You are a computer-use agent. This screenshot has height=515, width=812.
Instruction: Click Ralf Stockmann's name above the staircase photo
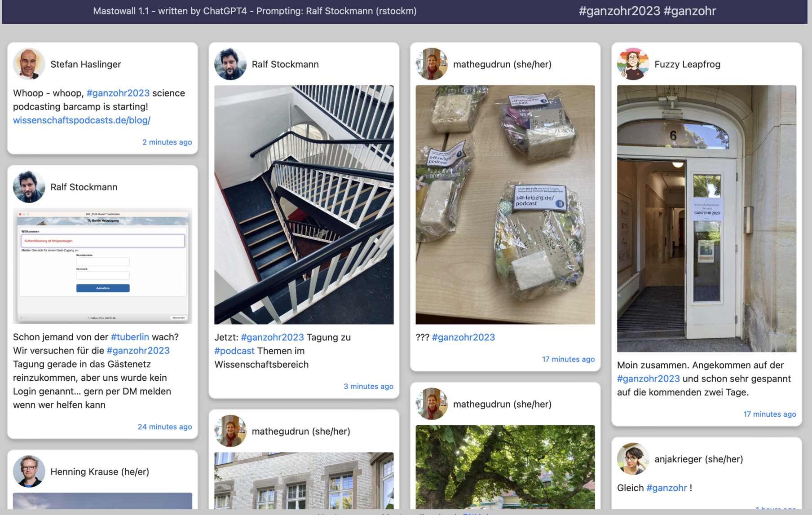point(285,64)
